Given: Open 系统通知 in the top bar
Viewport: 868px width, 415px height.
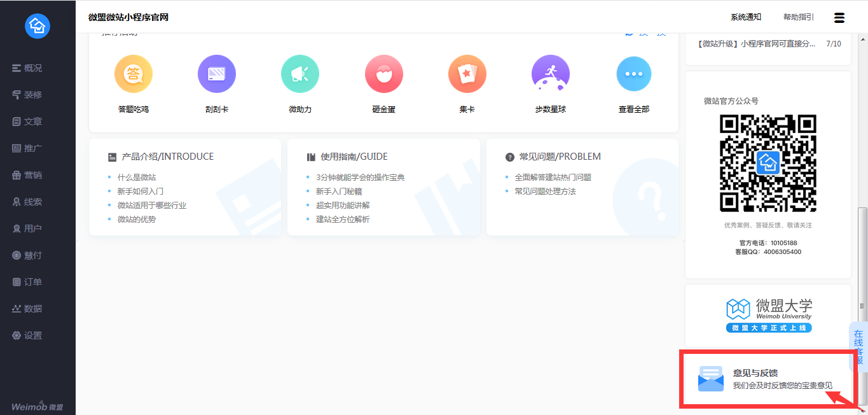Looking at the screenshot, I should [746, 17].
